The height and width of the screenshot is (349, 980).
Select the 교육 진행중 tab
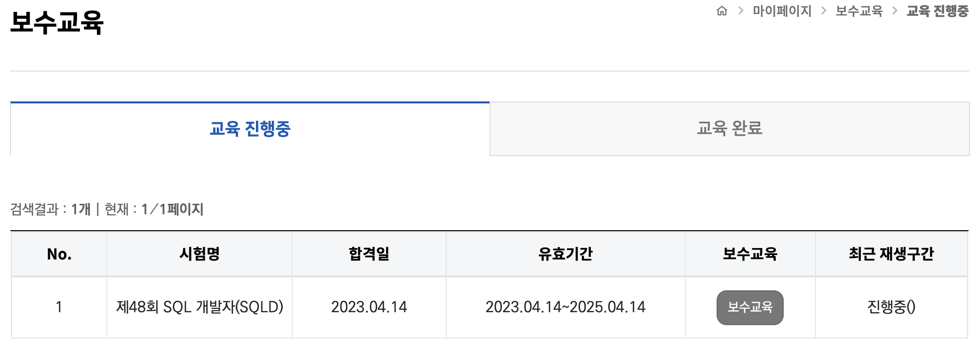250,128
